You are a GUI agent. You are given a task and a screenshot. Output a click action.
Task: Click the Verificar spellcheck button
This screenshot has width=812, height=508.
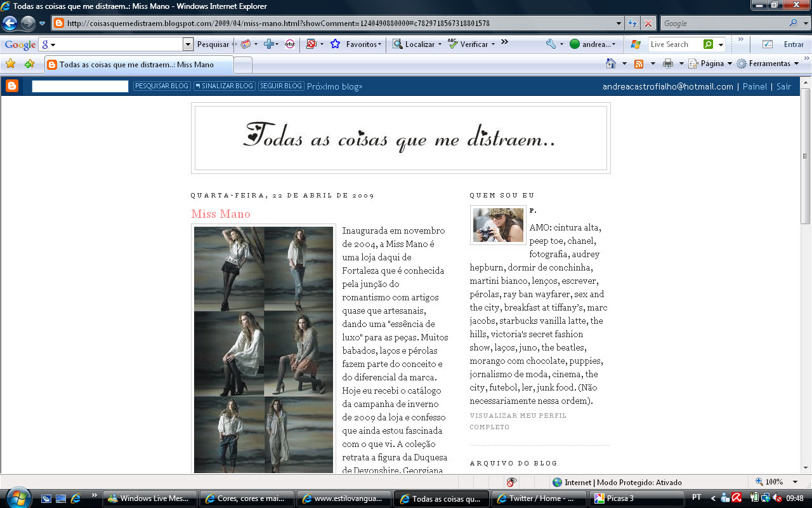click(x=471, y=44)
